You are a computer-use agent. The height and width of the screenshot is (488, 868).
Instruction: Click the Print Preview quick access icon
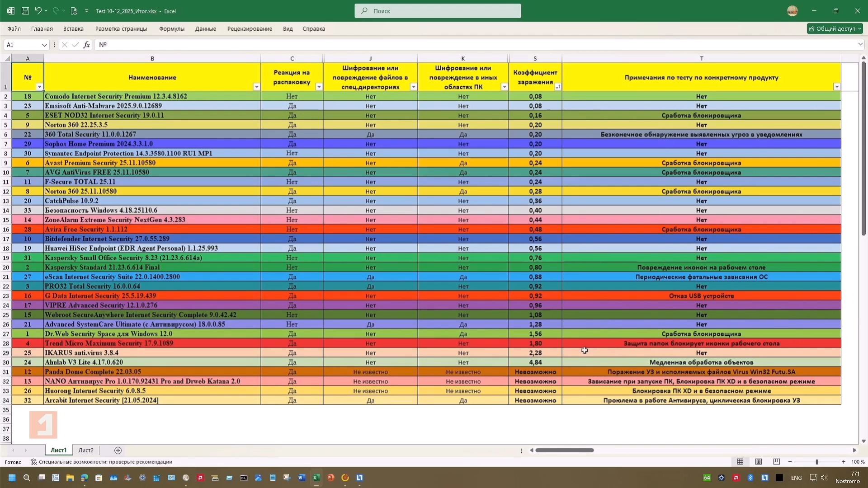[x=74, y=11]
